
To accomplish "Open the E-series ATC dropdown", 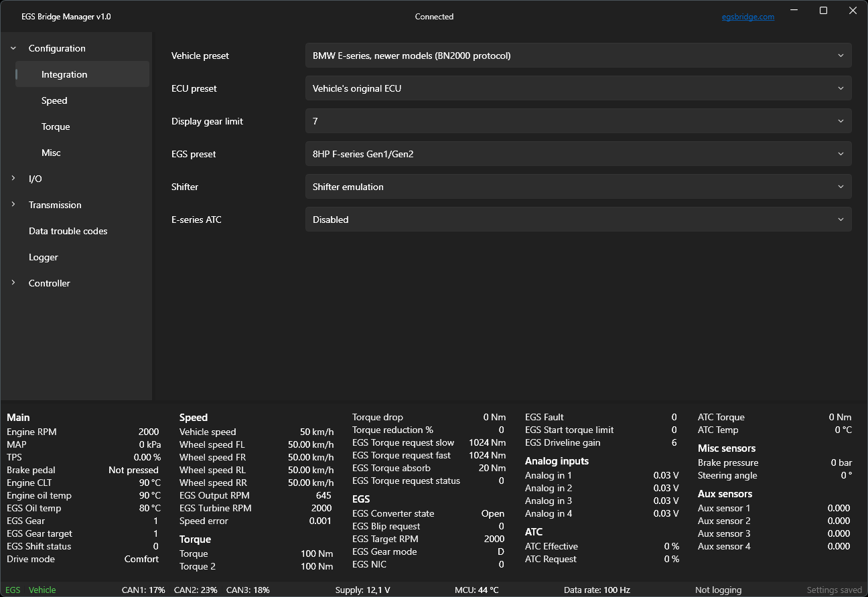I will (578, 220).
